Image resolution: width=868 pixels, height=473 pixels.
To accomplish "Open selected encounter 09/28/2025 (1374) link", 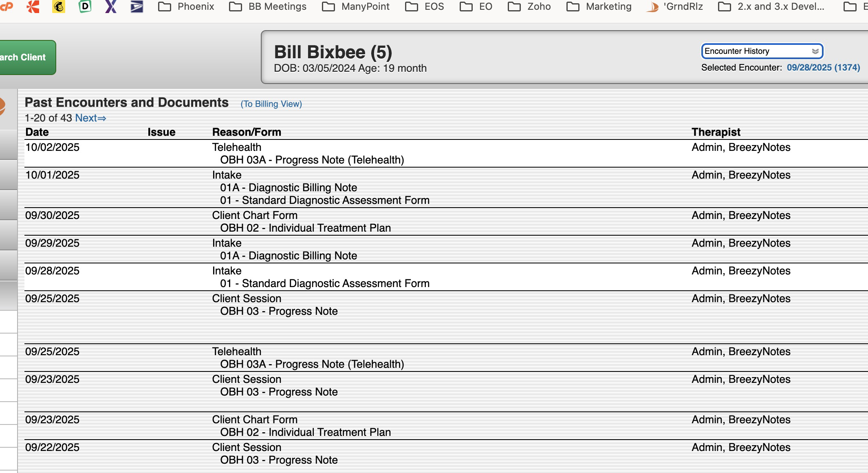I will pos(823,68).
